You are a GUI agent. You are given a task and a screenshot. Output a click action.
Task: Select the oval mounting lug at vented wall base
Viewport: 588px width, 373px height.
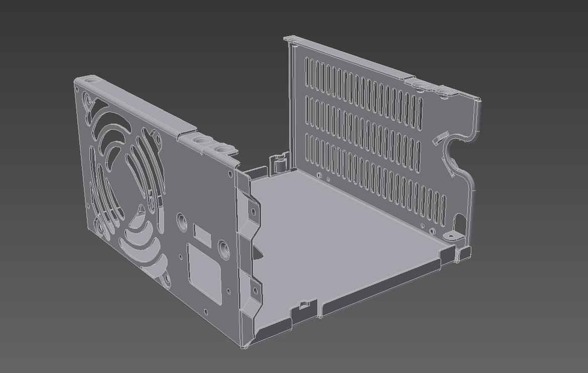[x=453, y=235]
